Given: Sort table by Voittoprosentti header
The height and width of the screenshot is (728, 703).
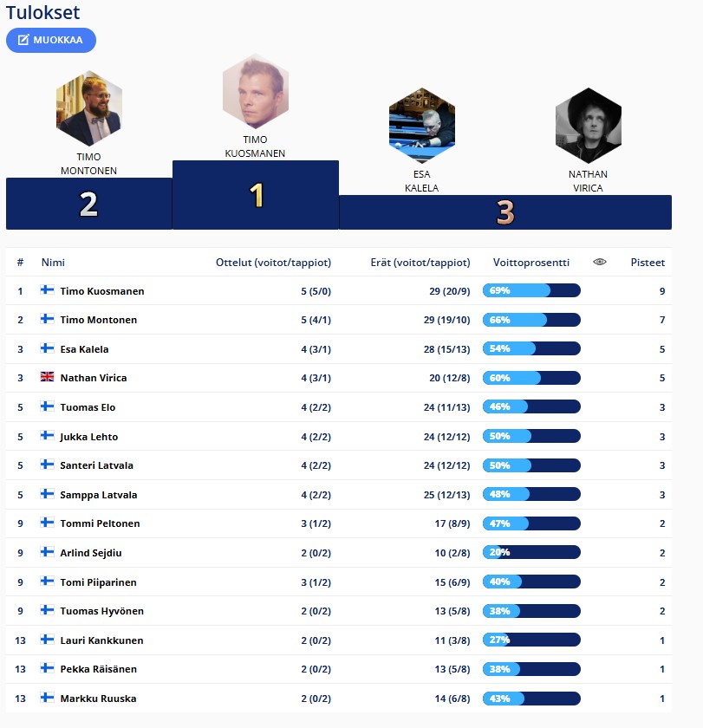Looking at the screenshot, I should point(531,263).
